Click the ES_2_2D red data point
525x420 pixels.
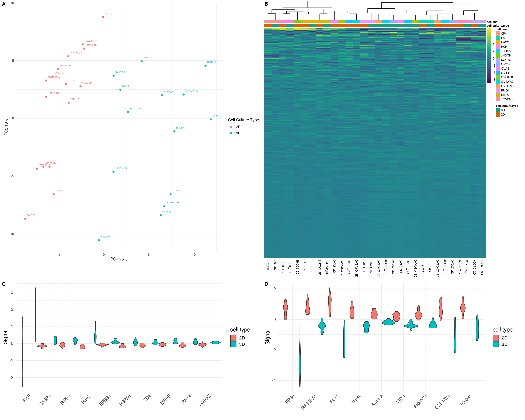pos(25,219)
